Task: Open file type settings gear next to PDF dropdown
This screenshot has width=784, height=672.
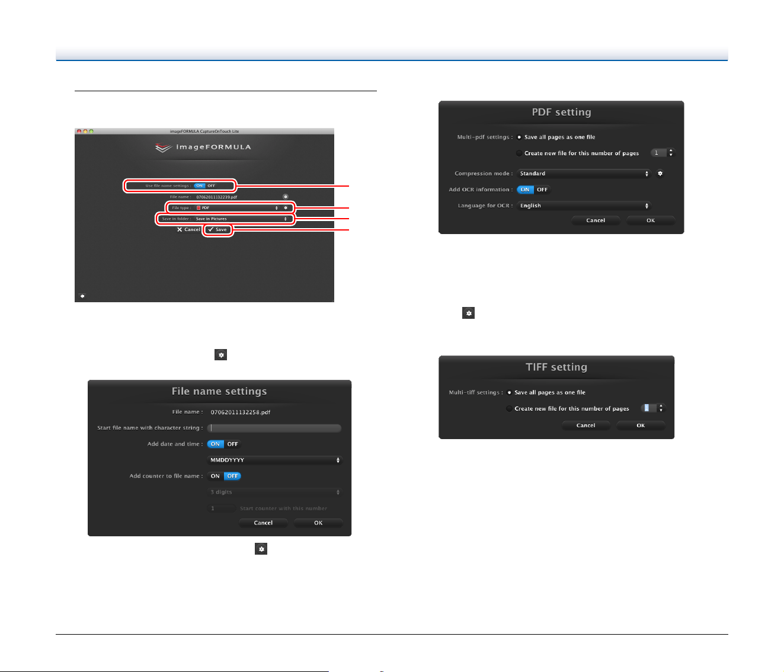Action: point(285,208)
